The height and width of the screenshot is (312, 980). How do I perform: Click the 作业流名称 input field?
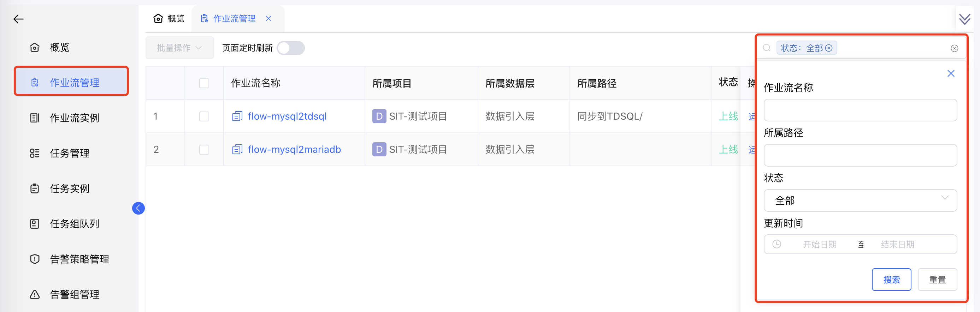click(x=860, y=110)
